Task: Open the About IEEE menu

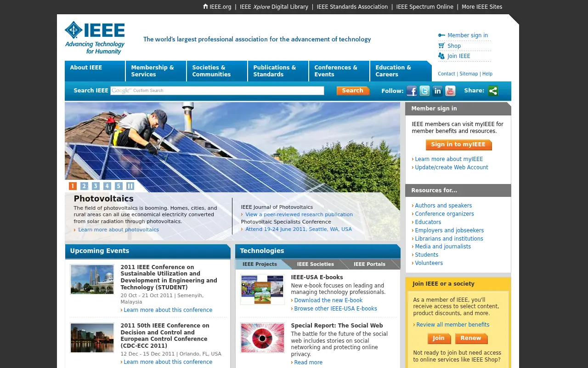Action: 95,71
